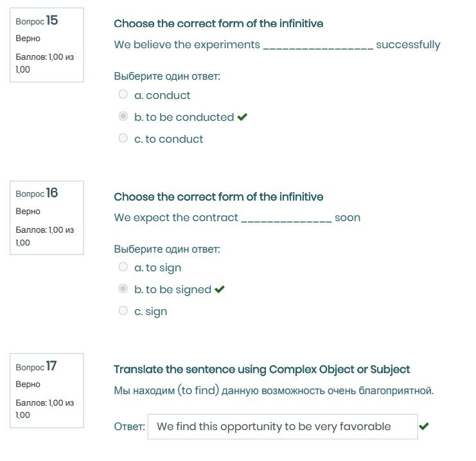The width and height of the screenshot is (476, 461).
Task: Select radio button 'c. sign'
Action: click(x=123, y=311)
